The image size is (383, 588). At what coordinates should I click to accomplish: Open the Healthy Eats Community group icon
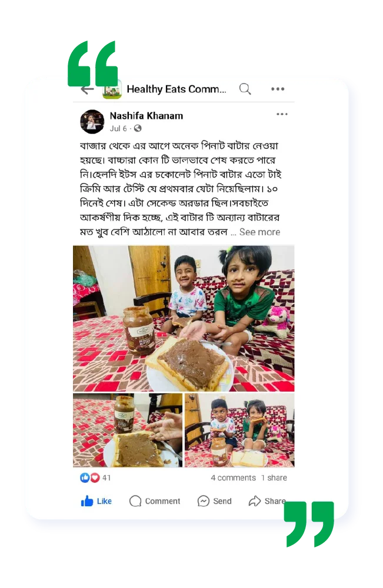[x=112, y=89]
